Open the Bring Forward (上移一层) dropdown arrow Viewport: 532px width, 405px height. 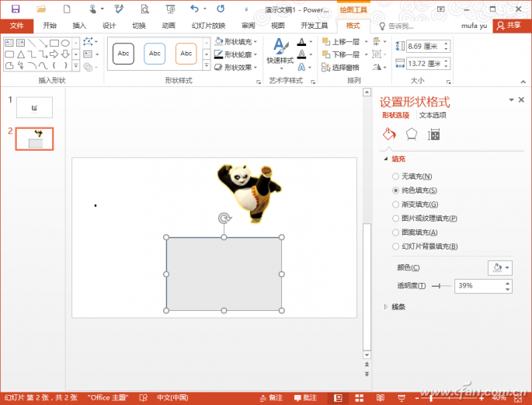click(x=366, y=42)
